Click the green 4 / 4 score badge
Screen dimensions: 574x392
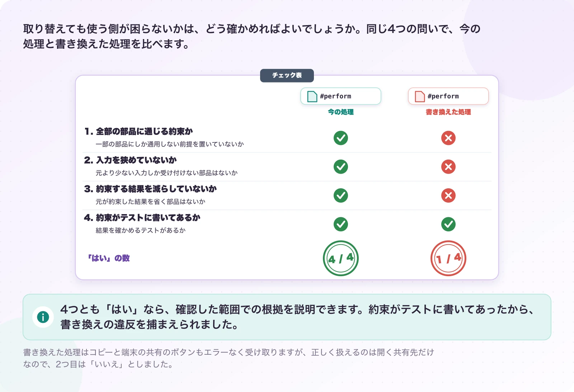pyautogui.click(x=341, y=258)
